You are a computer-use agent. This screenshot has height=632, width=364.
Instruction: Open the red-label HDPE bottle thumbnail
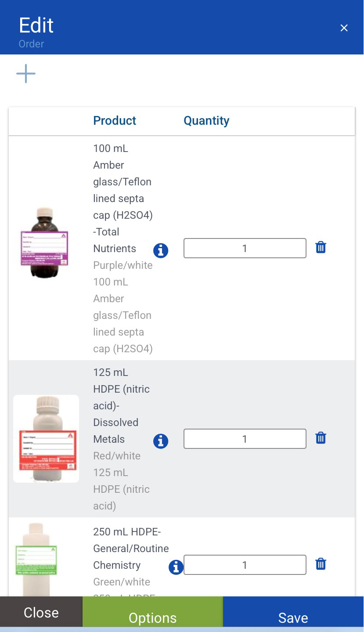[46, 439]
